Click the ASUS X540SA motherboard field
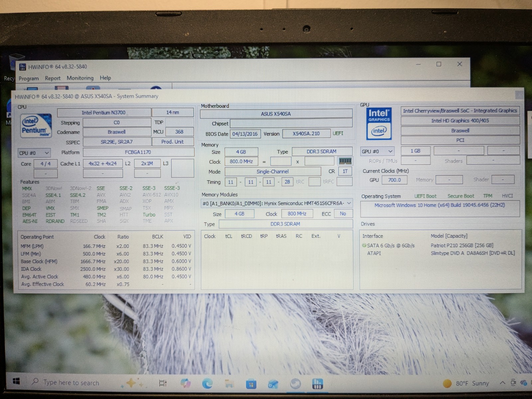This screenshot has height=399, width=532. tap(276, 114)
